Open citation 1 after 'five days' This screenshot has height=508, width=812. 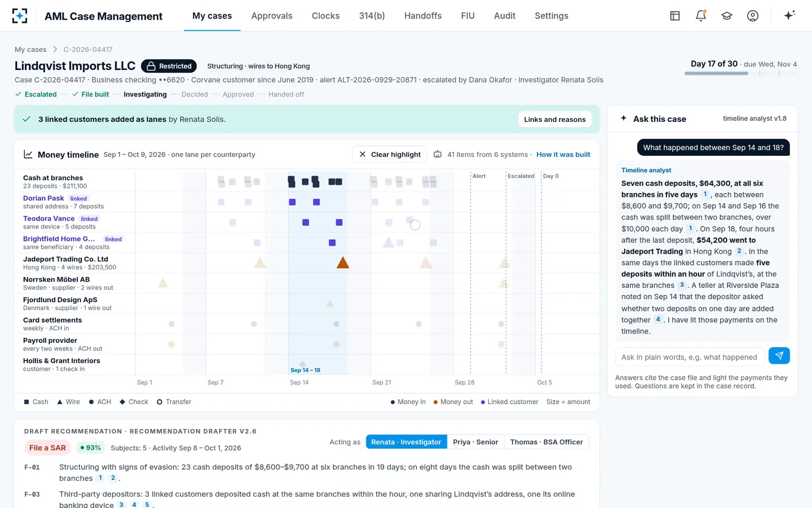(705, 194)
